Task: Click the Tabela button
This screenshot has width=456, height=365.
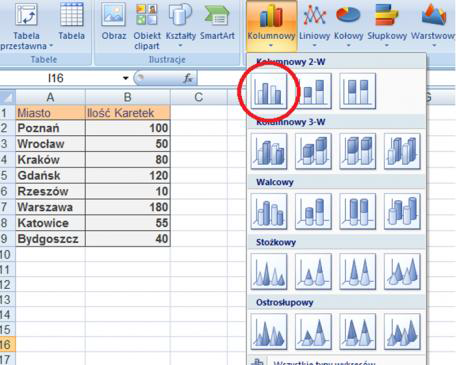Action: (x=71, y=22)
